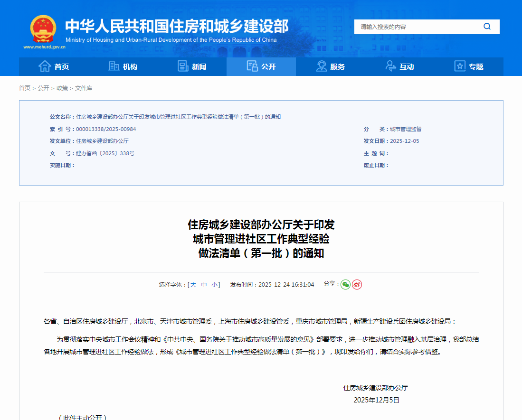522x420 pixels.
Task: Click the star icon beside 专题
Action: point(460,66)
